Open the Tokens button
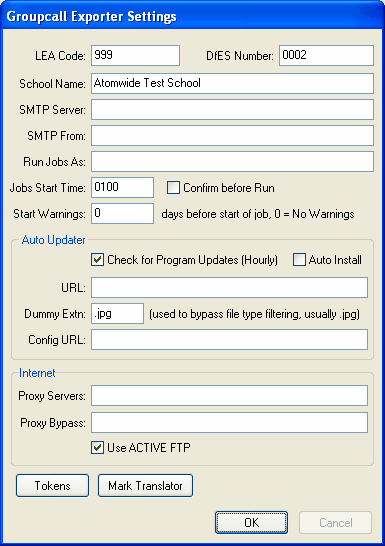 tap(52, 485)
